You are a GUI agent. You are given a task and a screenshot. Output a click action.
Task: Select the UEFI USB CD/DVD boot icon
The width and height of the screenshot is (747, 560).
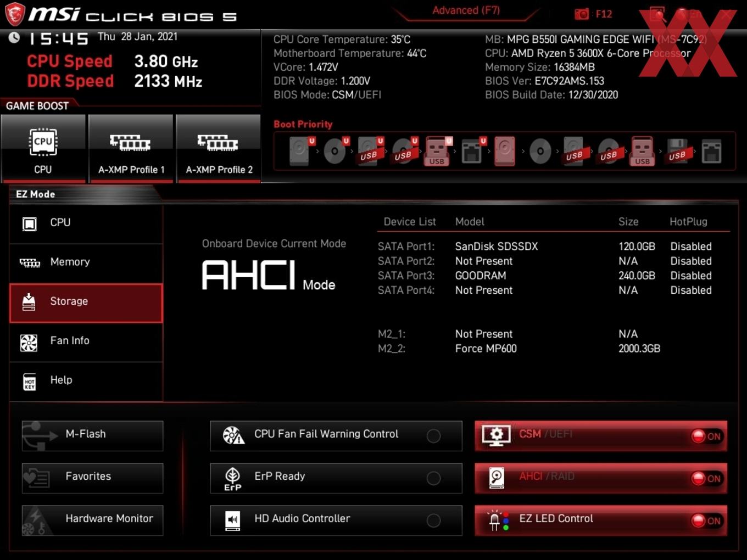(x=404, y=151)
